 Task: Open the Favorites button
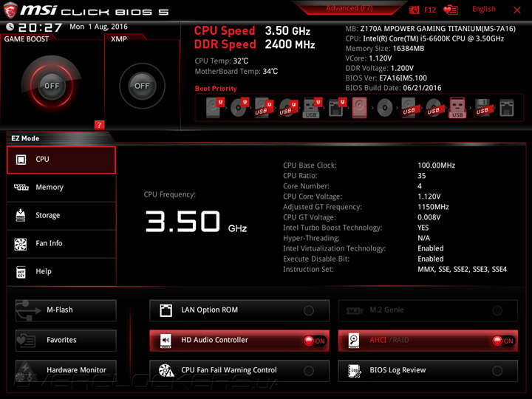(66, 341)
